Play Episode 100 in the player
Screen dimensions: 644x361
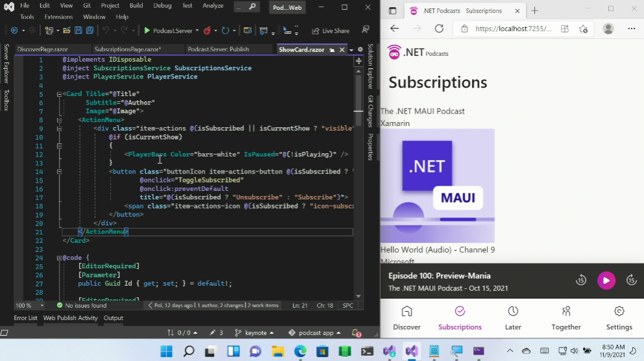606,280
